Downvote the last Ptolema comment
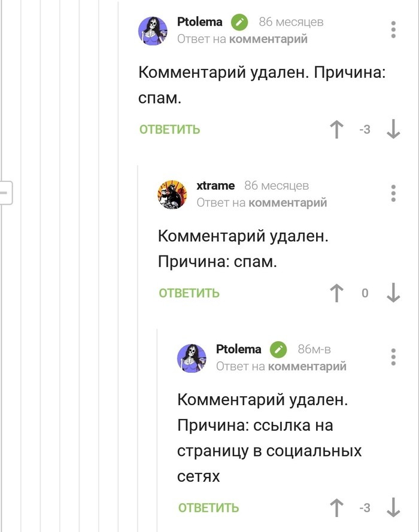419x532 pixels. 393,508
